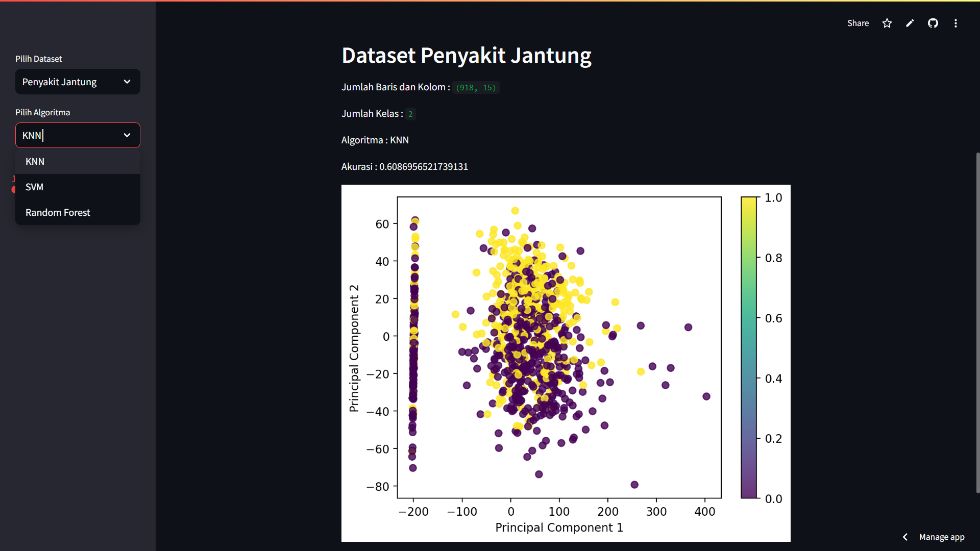Click the Principal Component 2 axis label
This screenshot has height=551, width=980.
(x=354, y=348)
